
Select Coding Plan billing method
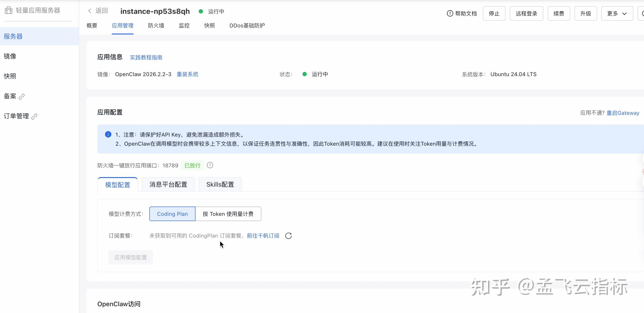pos(172,214)
